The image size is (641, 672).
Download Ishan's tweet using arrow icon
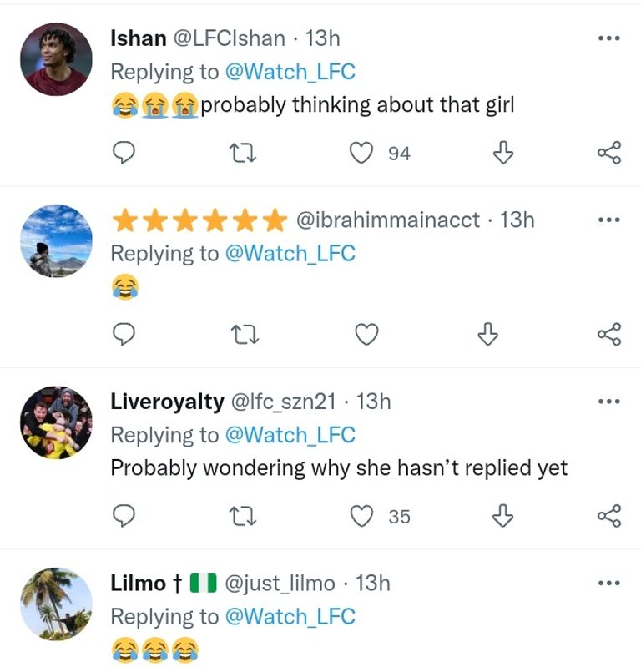(502, 153)
